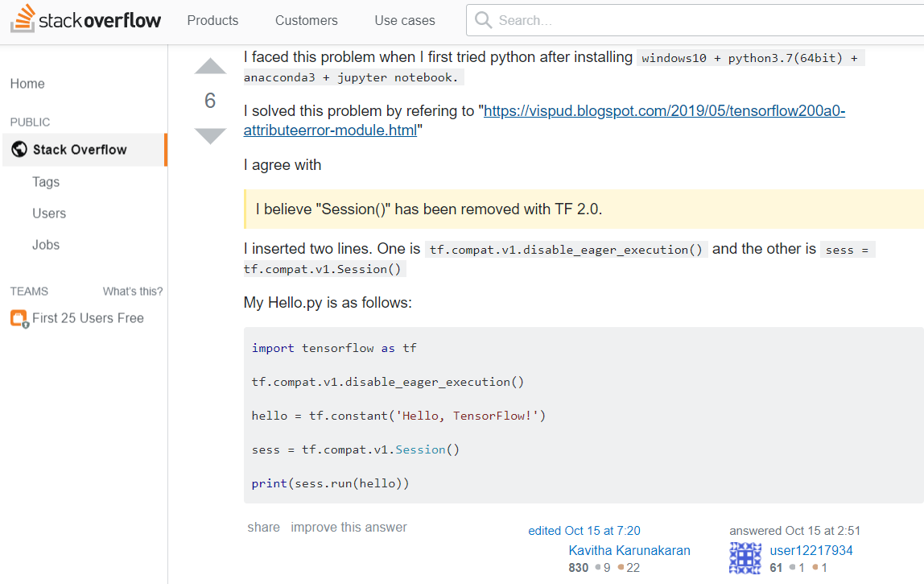Click the globe icon beside Stack Overflow
Screen dimensions: 924x584
[19, 149]
